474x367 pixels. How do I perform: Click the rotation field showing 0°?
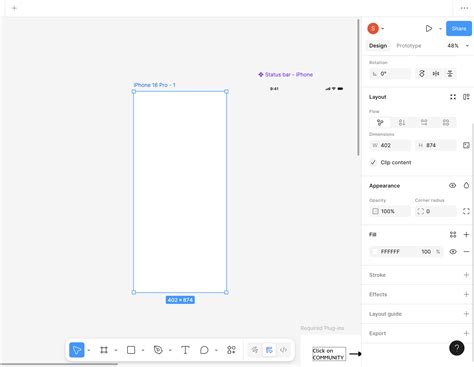[x=390, y=74]
